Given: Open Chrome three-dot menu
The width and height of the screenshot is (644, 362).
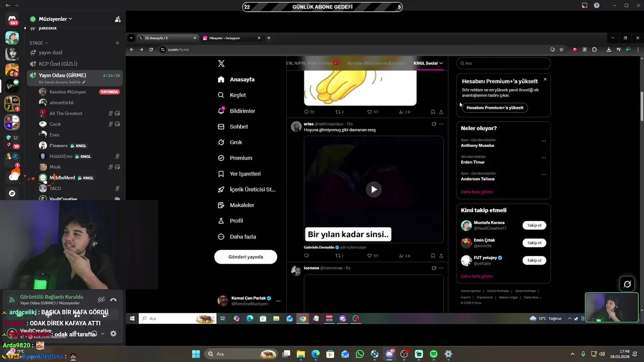Looking at the screenshot, I should coord(638,49).
